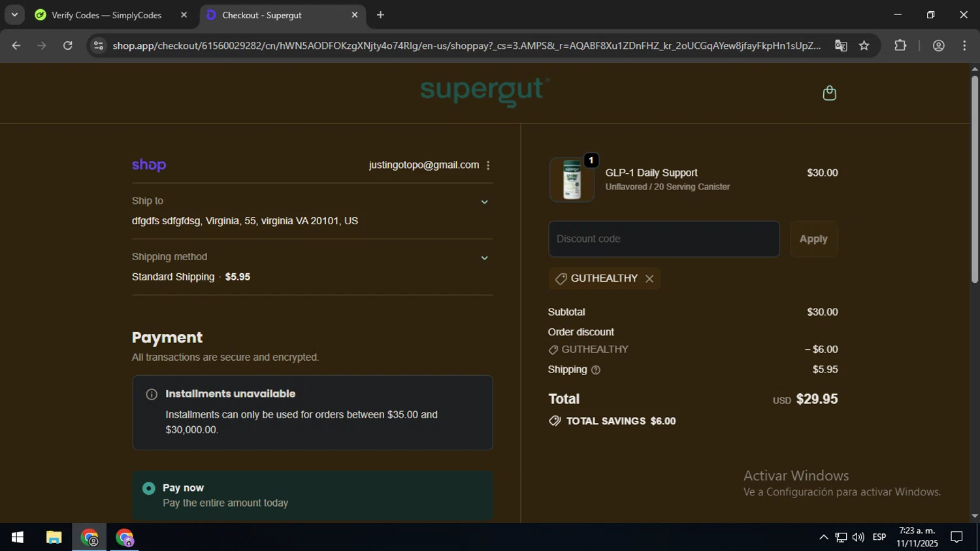Click the Translate this page icon
The height and width of the screenshot is (551, 980).
point(841,46)
